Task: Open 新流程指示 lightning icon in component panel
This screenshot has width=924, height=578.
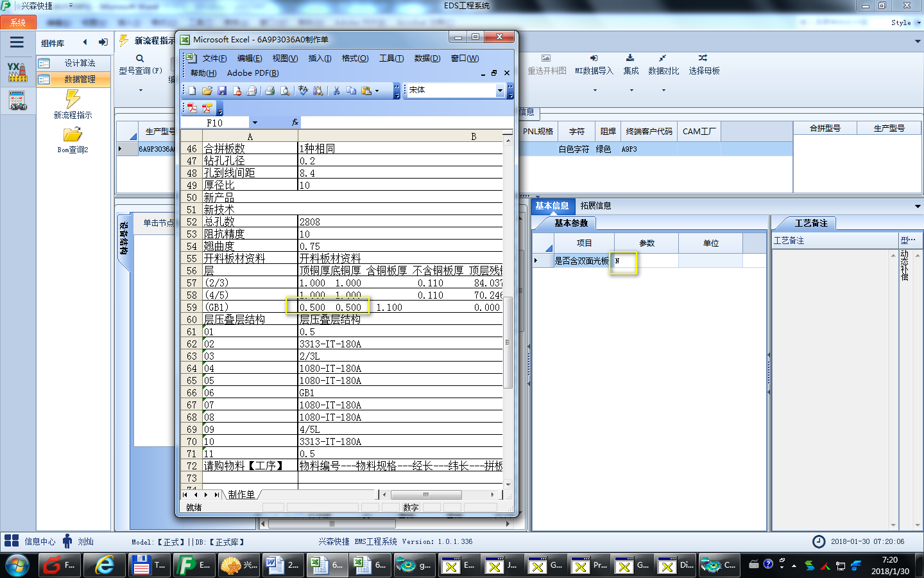Action: 73,99
